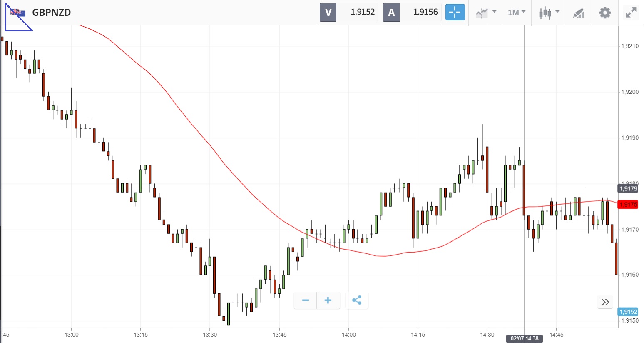Zoom in the chart with plus
Viewport: 644px width, 343px height.
click(328, 300)
